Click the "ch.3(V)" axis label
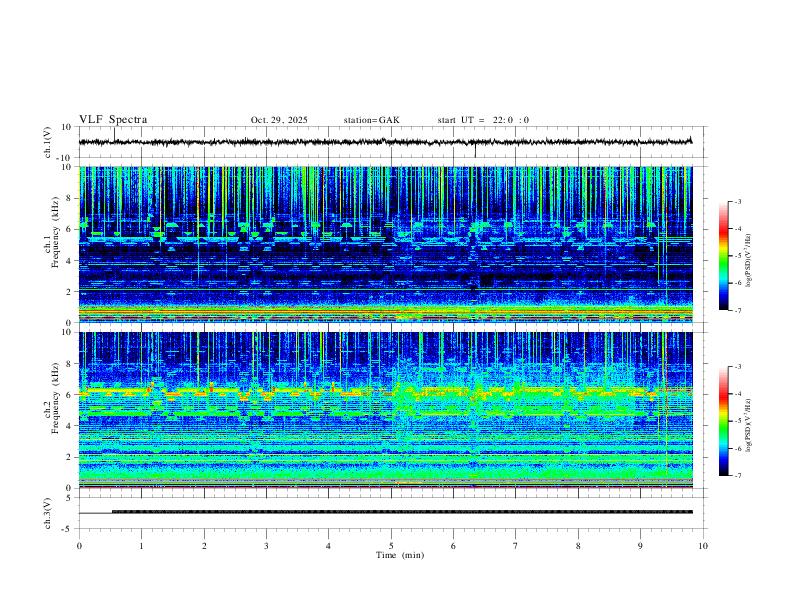Screen dimensions: 792x612 click(x=48, y=513)
